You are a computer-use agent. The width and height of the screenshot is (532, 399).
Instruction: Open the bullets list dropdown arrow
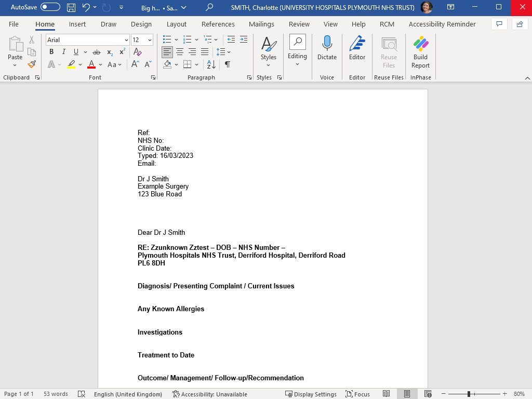(x=176, y=39)
